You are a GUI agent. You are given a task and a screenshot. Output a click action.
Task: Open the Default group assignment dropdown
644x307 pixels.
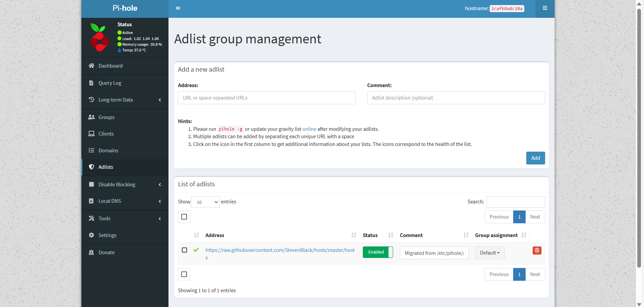pos(490,253)
